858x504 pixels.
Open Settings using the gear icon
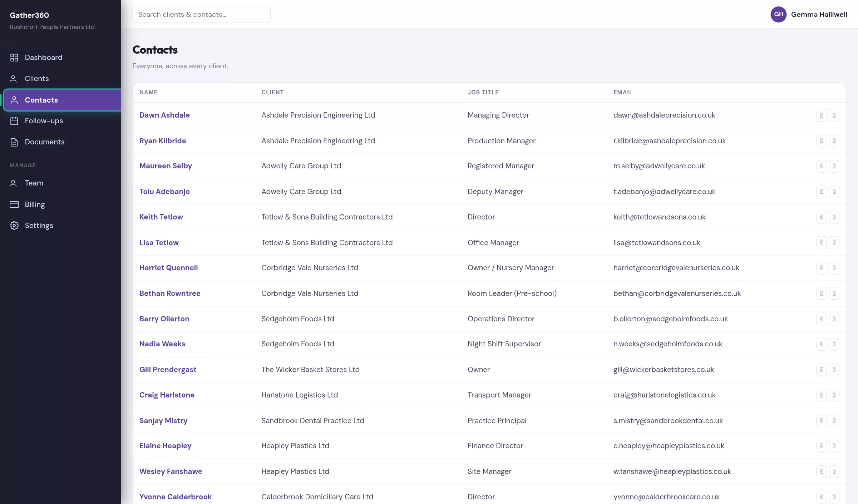point(14,226)
